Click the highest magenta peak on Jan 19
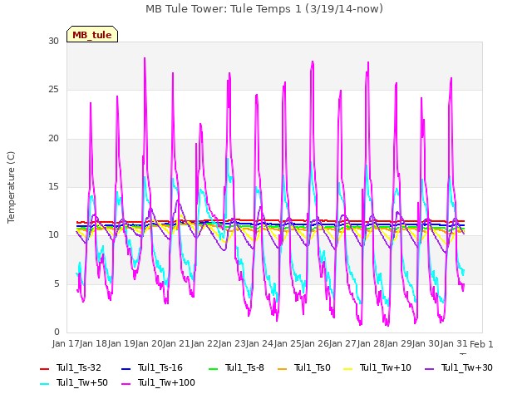The image size is (532, 399). (145, 58)
